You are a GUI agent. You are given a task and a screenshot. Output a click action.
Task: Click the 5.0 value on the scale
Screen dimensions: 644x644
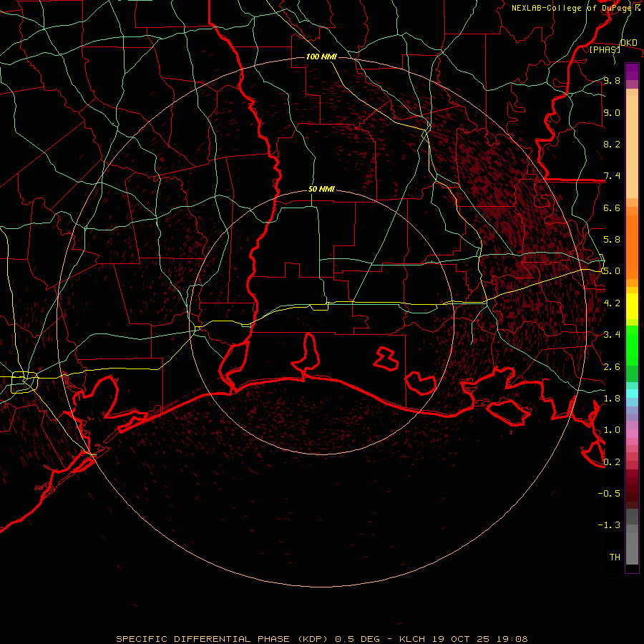point(612,271)
